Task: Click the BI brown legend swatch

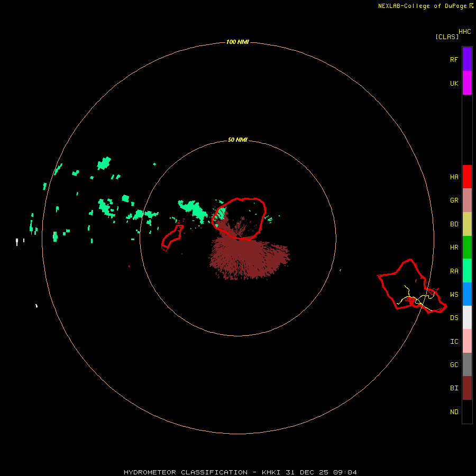Action: (467, 388)
